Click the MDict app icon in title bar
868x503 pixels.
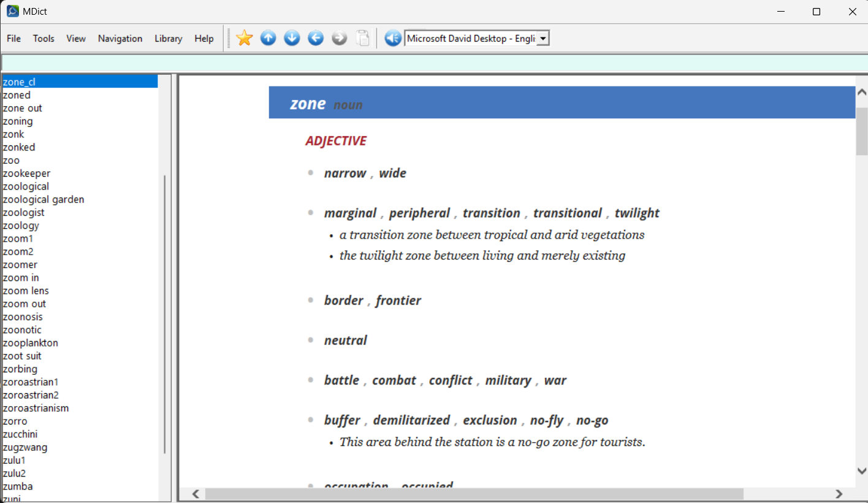(x=12, y=11)
